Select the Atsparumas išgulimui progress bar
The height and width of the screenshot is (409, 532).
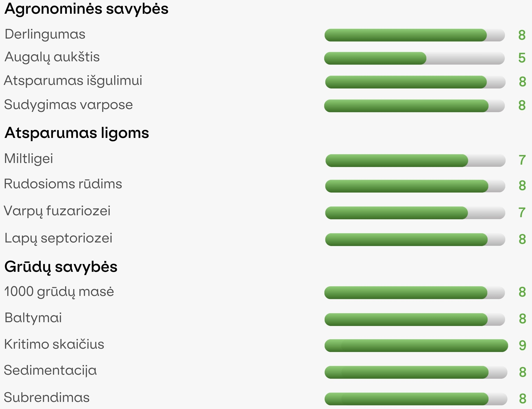point(415,82)
